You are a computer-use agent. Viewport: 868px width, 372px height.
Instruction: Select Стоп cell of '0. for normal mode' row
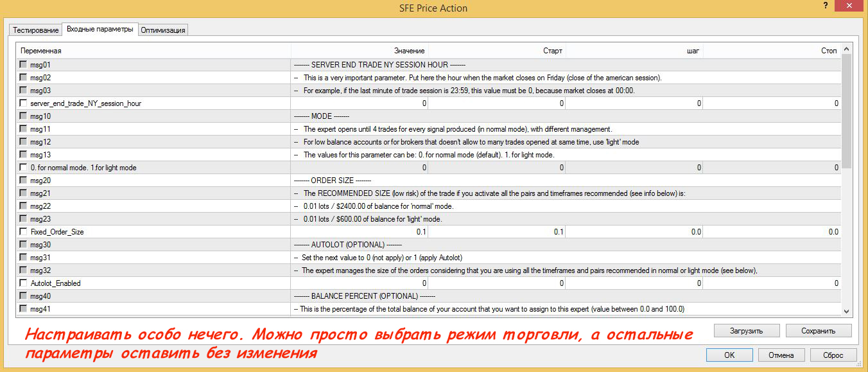772,168
